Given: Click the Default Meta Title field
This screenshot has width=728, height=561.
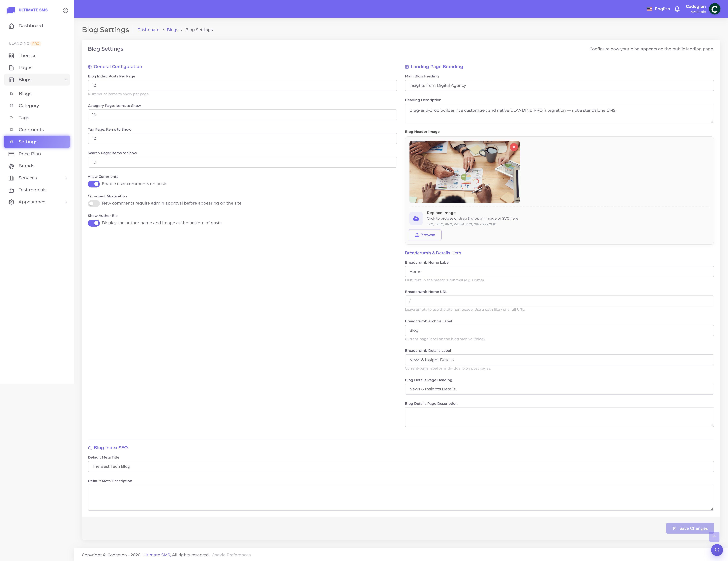Looking at the screenshot, I should [401, 466].
